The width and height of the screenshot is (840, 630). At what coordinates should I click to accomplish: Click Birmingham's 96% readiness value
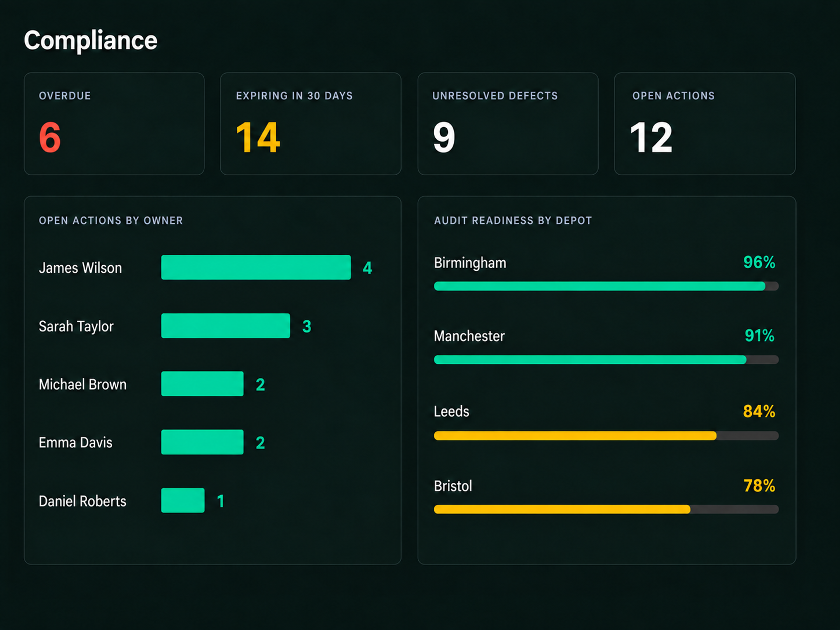click(x=759, y=262)
